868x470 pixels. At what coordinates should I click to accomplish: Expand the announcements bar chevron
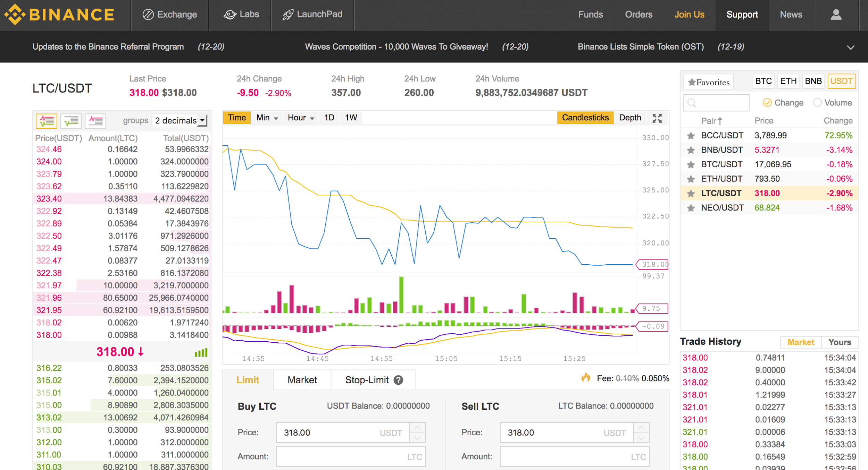click(850, 47)
